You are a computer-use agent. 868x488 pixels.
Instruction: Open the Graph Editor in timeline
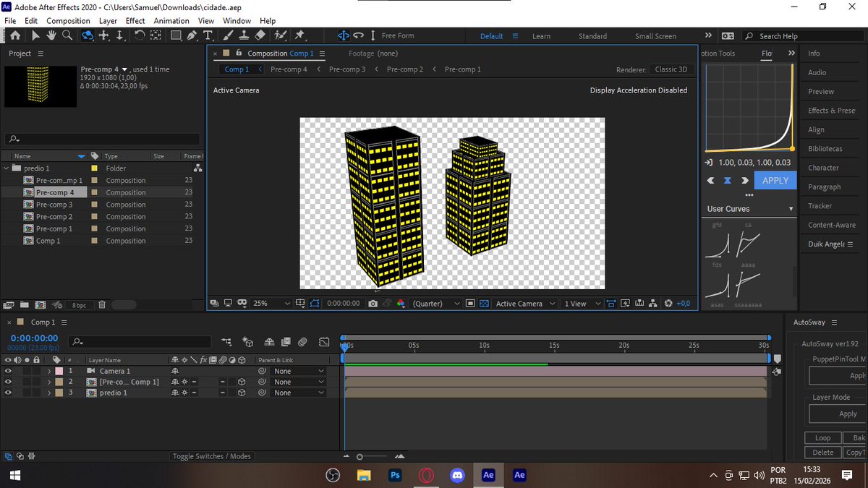click(325, 342)
